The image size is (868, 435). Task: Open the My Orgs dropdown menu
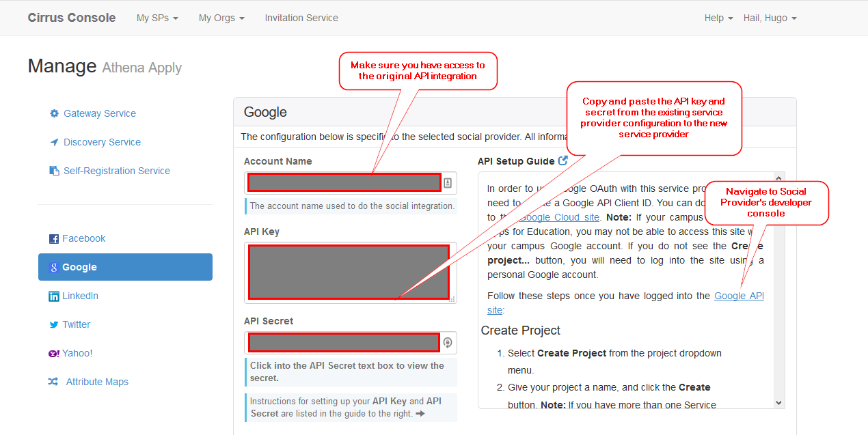pos(221,18)
